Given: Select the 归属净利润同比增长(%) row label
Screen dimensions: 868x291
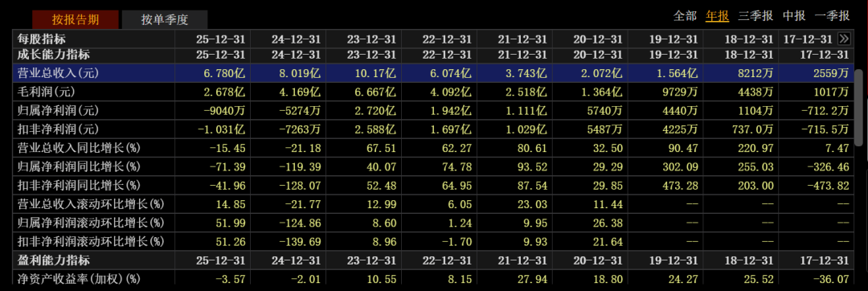Looking at the screenshot, I should (x=79, y=166).
